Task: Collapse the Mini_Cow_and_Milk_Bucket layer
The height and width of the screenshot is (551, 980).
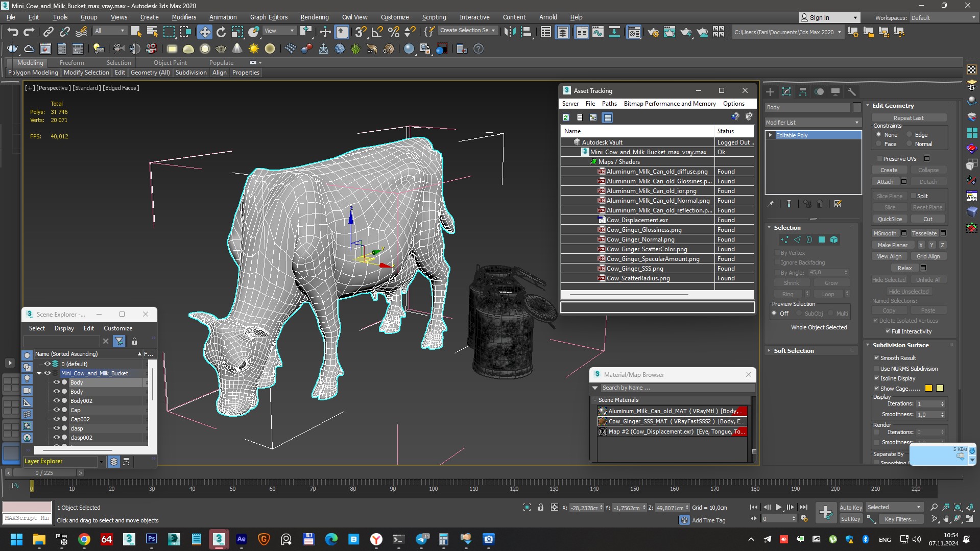Action: point(39,373)
